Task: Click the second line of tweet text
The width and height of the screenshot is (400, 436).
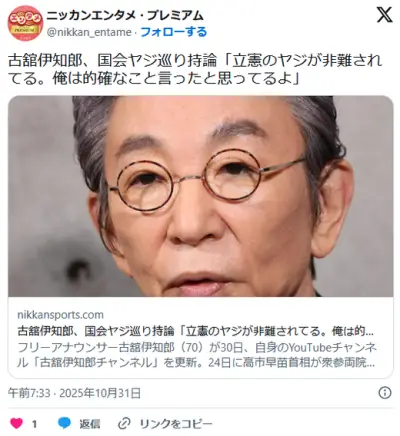Action: pos(154,78)
